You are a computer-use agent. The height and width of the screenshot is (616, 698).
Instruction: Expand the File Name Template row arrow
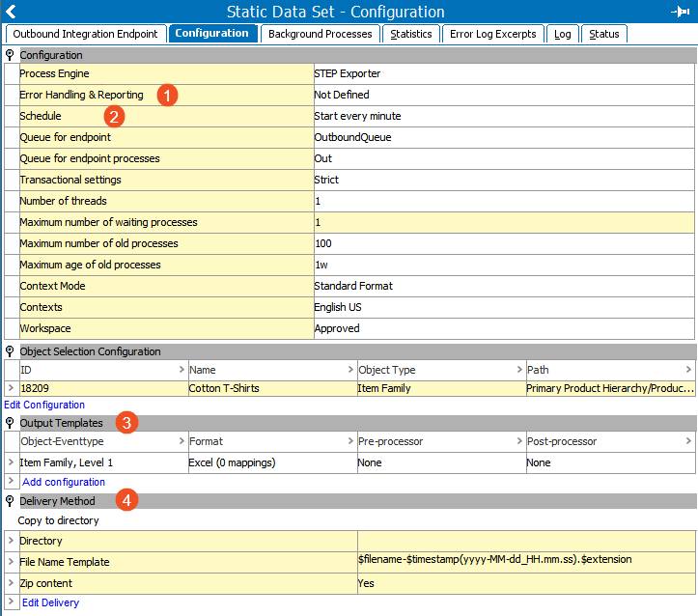tap(11, 562)
